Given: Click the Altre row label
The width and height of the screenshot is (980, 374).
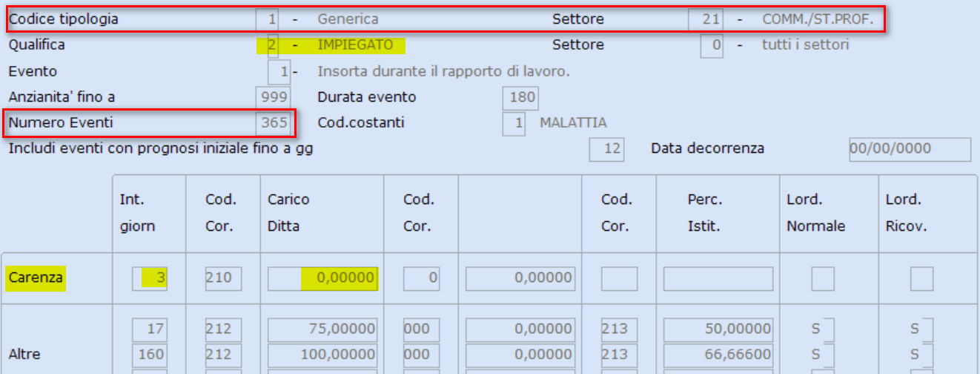Looking at the screenshot, I should [x=24, y=354].
